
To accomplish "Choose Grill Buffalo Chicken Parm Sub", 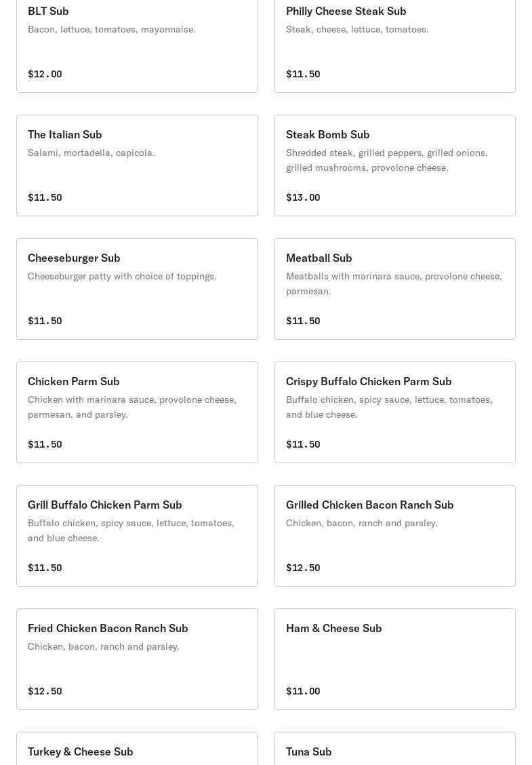I will 137,536.
